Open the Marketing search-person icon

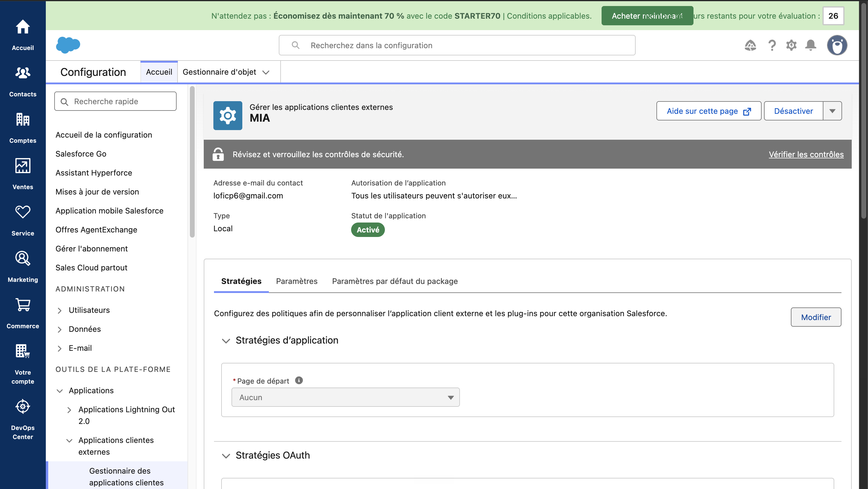click(23, 258)
